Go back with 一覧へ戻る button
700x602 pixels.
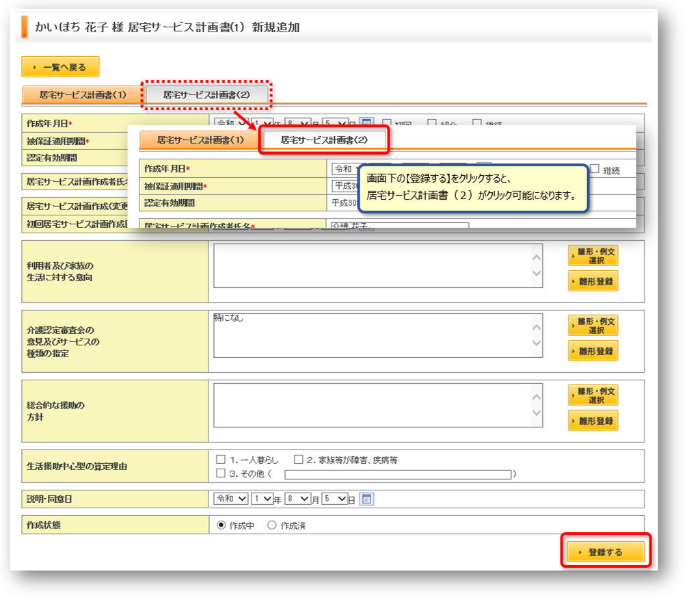(x=60, y=67)
